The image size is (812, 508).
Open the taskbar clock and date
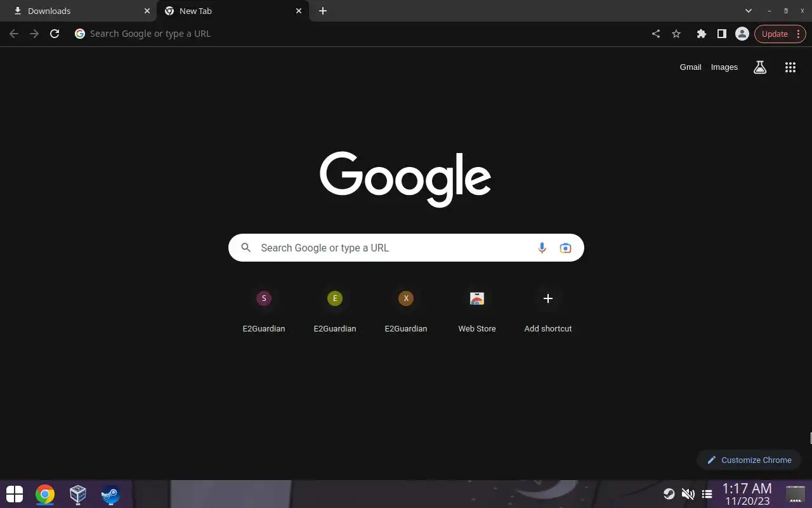point(747,494)
